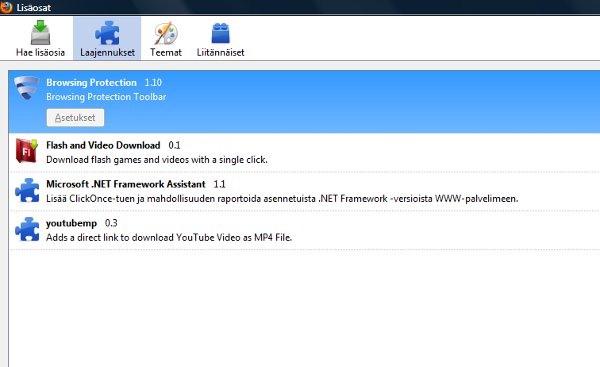Click the youtubemp MP4 download description
600x367 pixels.
coord(169,238)
